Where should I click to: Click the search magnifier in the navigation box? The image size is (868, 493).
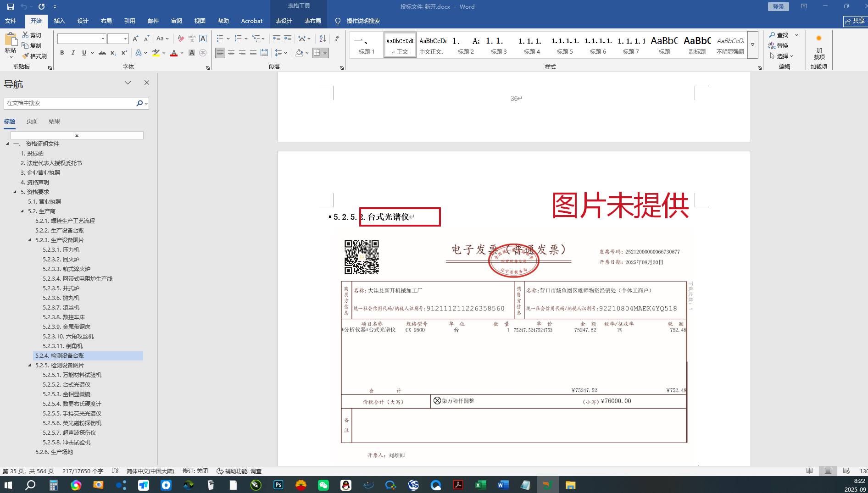[x=139, y=103]
